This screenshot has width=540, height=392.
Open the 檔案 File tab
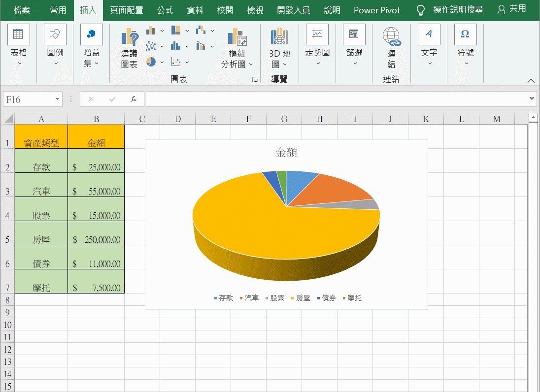[22, 10]
